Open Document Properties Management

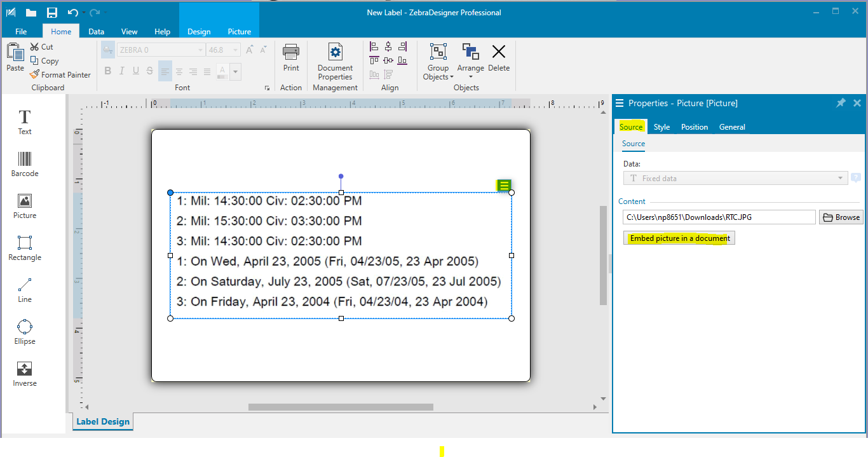[335, 62]
